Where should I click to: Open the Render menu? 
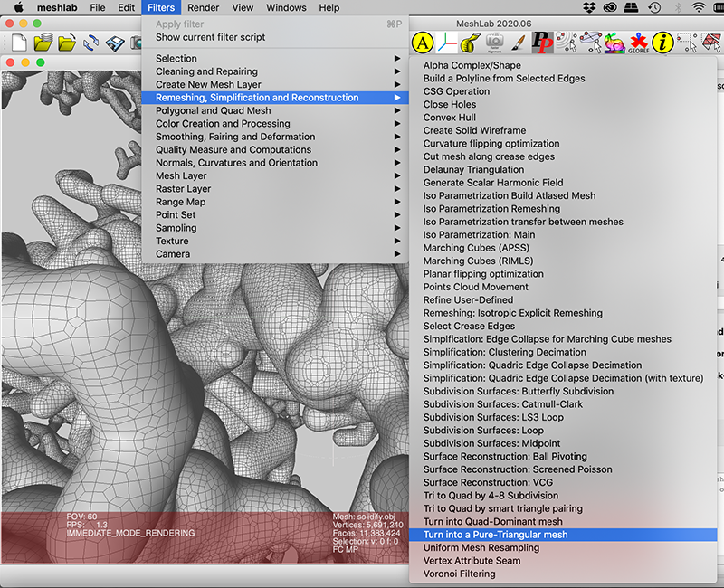(203, 7)
